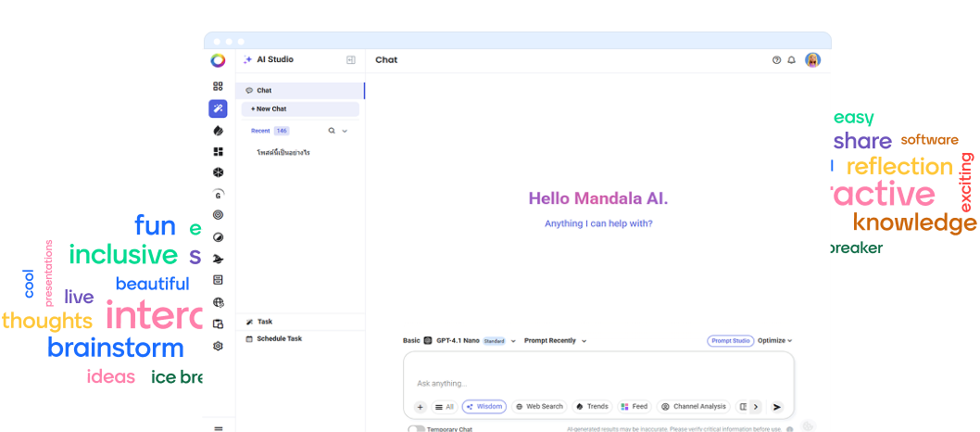Viewport: 980px width, 432px height.
Task: Open the G gauge icon in sidebar
Action: 218,194
